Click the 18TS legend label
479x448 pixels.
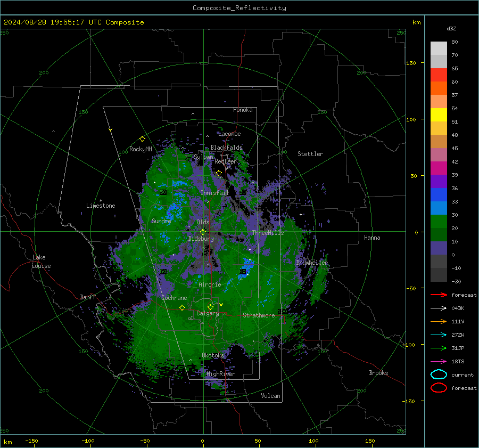458,362
